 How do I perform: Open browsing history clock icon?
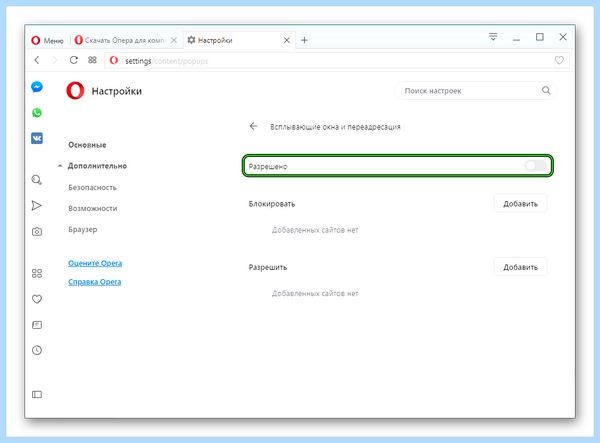tap(37, 350)
